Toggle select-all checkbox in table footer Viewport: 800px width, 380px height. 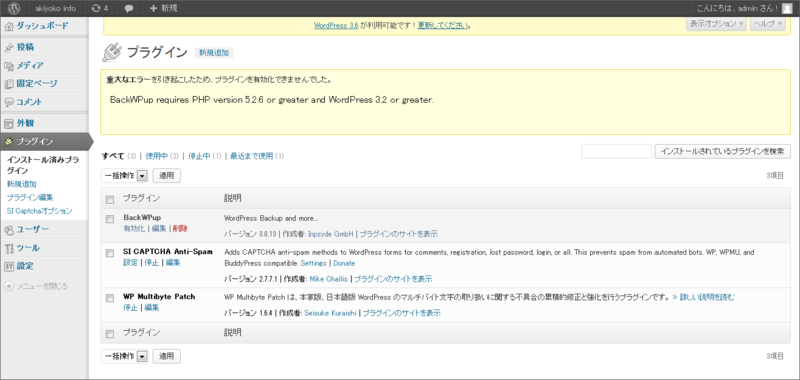coord(110,334)
